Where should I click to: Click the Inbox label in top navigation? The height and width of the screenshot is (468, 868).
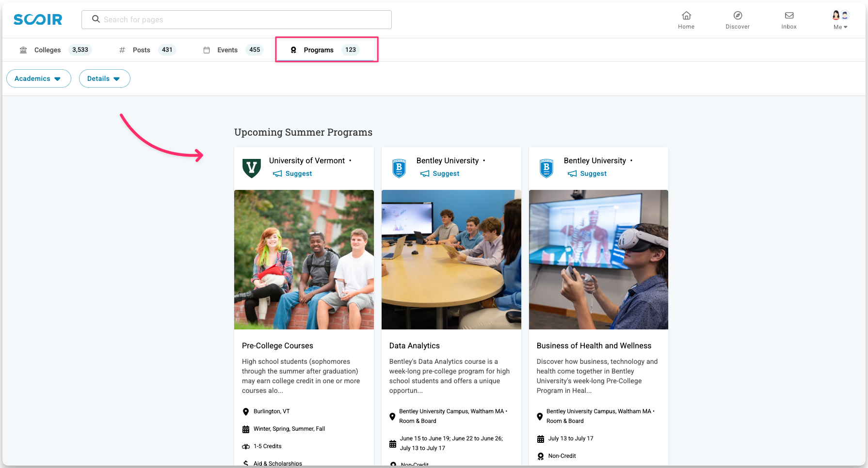pyautogui.click(x=789, y=27)
